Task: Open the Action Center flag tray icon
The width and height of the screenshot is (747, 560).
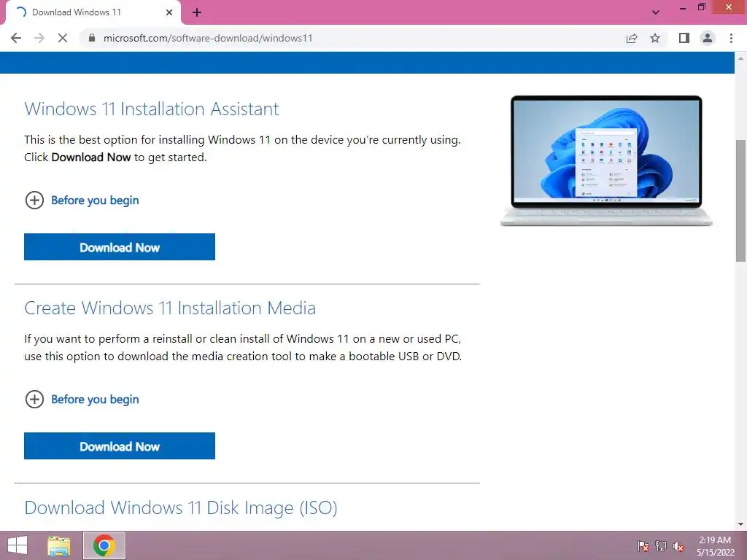Action: point(643,546)
